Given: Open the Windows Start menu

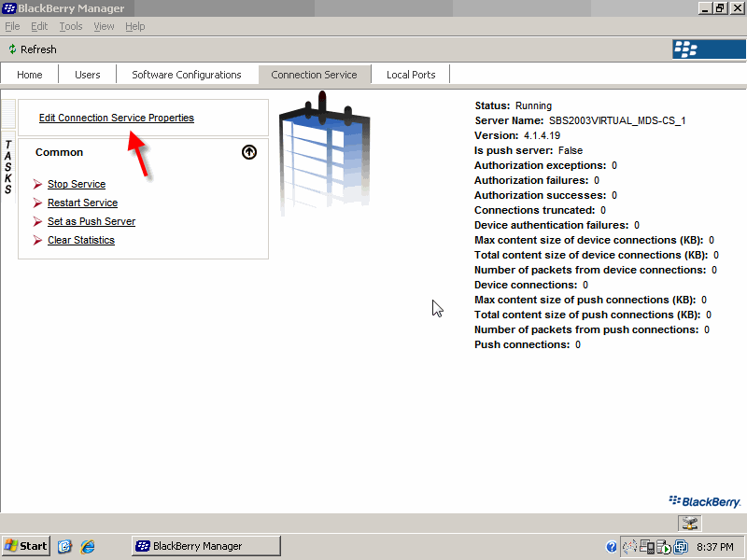Looking at the screenshot, I should pos(26,546).
